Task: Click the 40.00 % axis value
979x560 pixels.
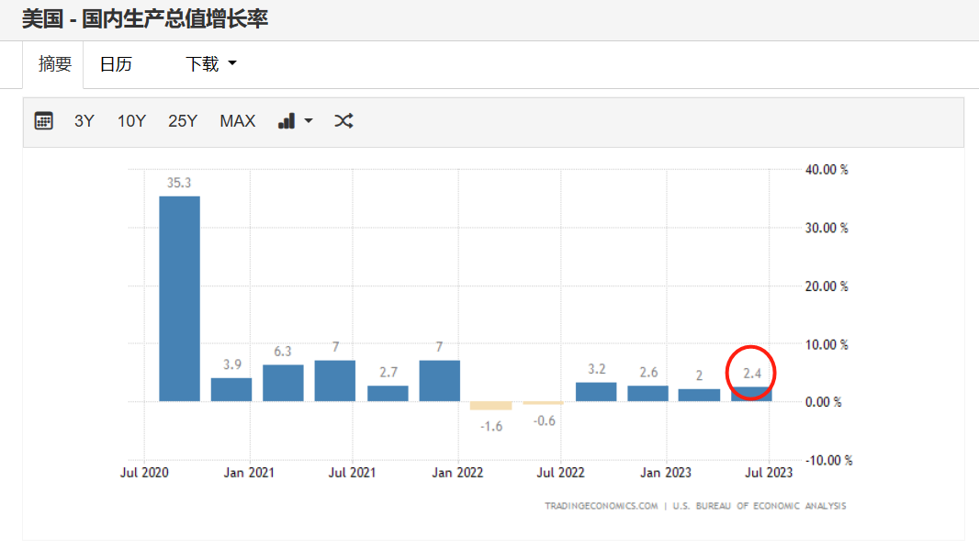Action: point(827,170)
